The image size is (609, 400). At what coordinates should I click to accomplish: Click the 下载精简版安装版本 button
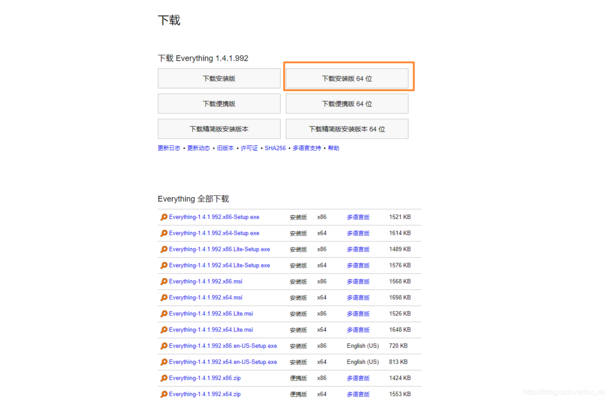coord(219,129)
